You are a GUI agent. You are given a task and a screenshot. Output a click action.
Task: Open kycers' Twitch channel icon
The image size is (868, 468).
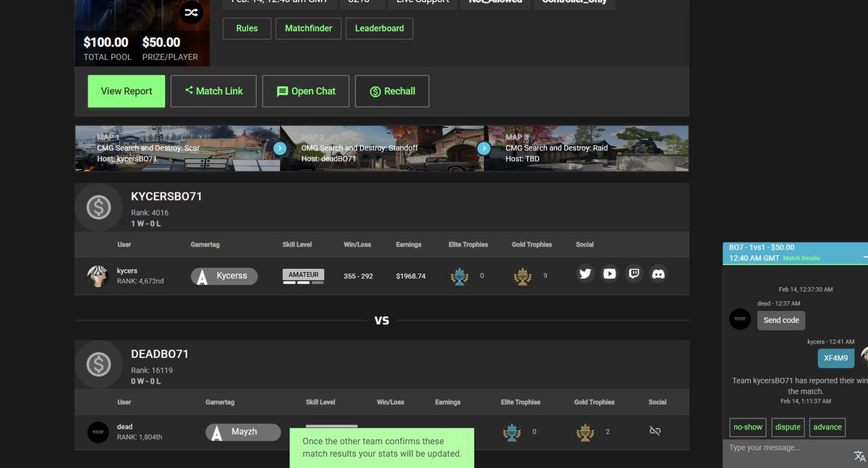click(x=634, y=274)
